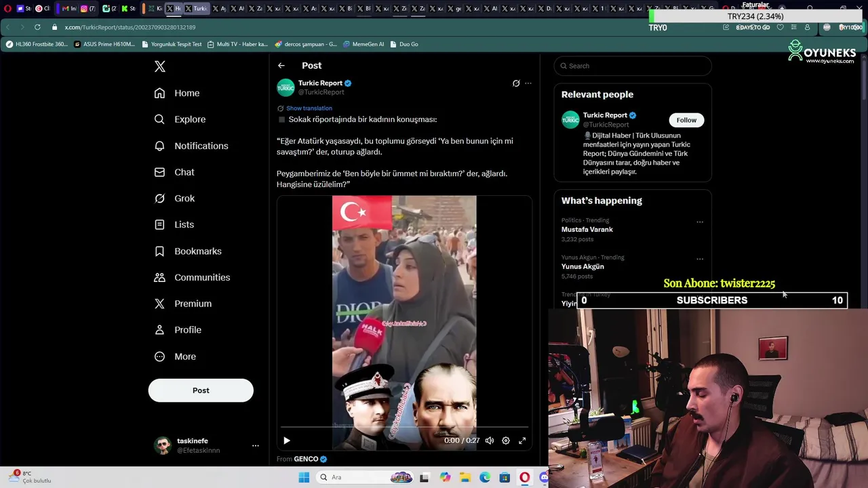Open Communities from the sidebar
The height and width of the screenshot is (488, 868).
tap(192, 277)
